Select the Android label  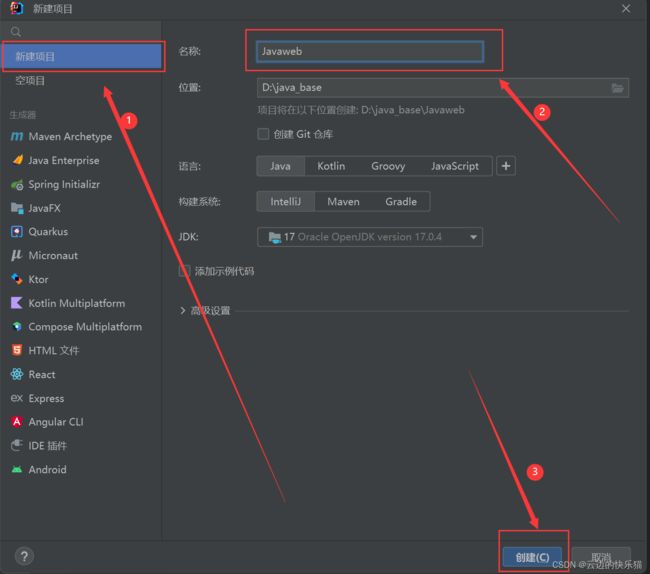click(48, 470)
